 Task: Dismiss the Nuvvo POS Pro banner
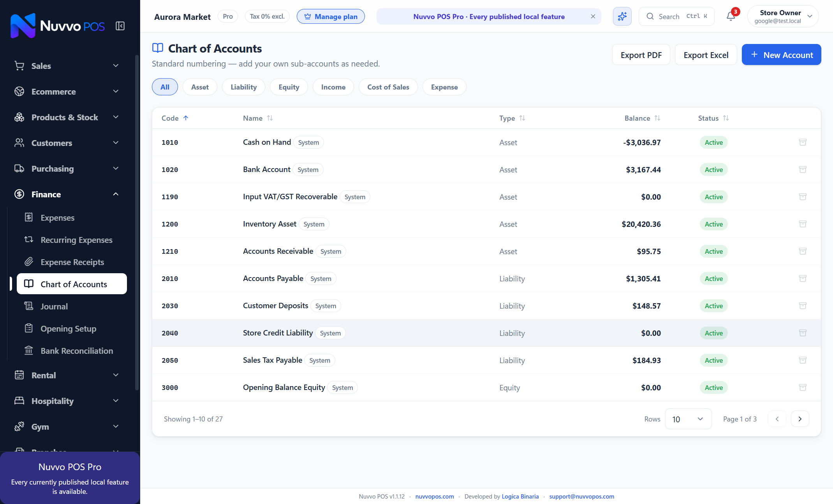coord(593,16)
